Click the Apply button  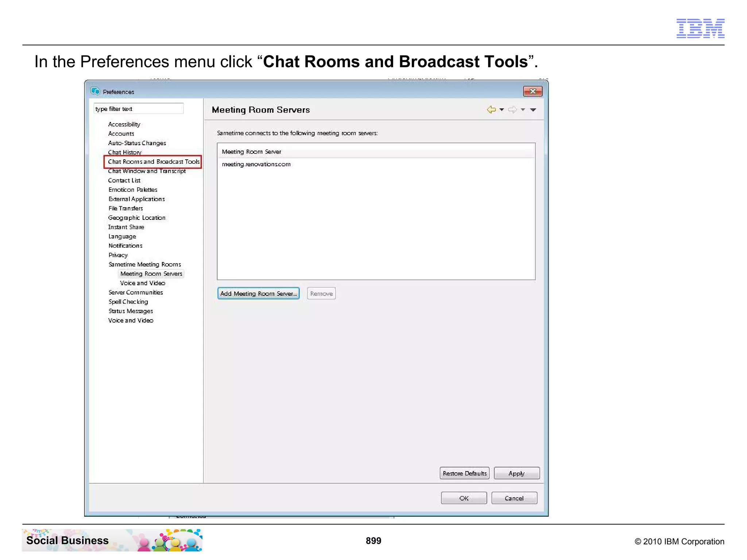516,473
